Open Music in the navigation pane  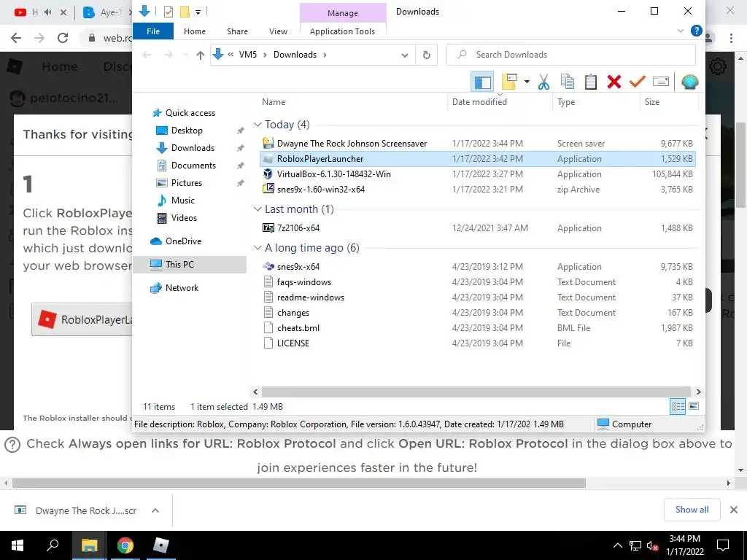click(x=183, y=201)
